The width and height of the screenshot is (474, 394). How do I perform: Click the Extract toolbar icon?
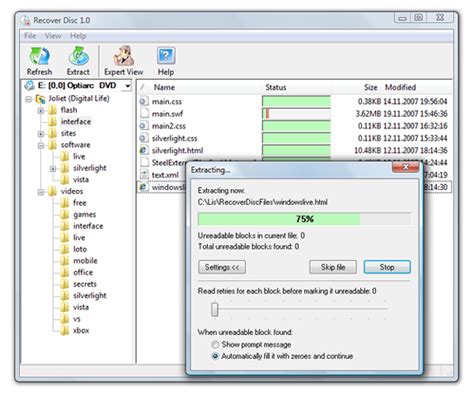tap(78, 61)
